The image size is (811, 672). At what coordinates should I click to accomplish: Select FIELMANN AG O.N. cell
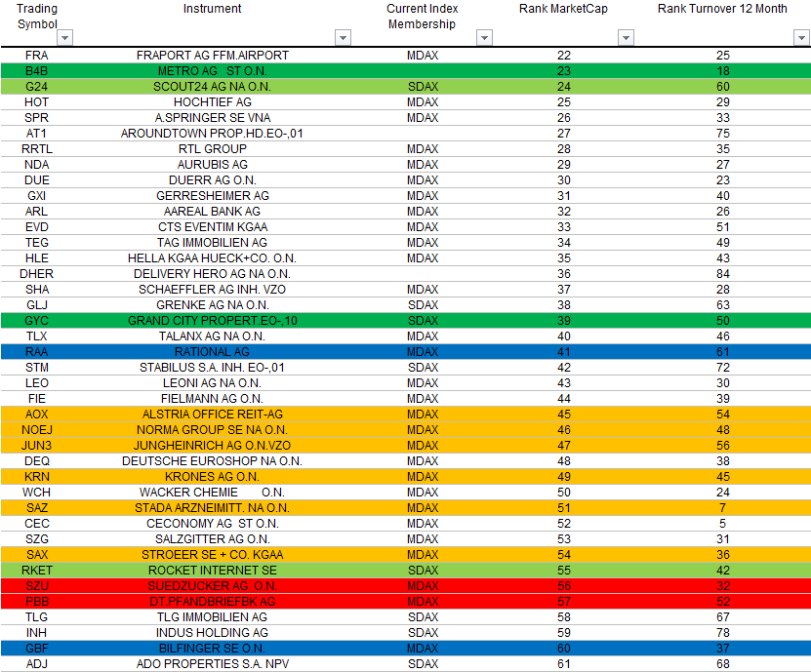tap(213, 399)
